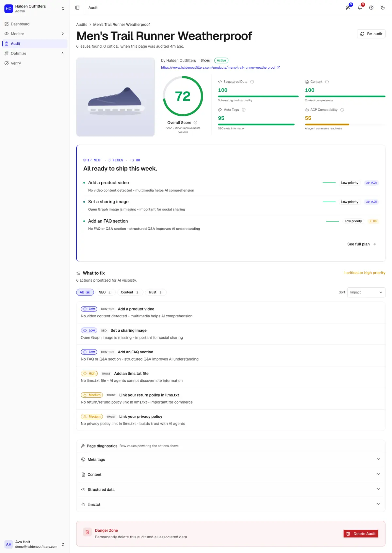This screenshot has height=553, width=392.
Task: Click High badge on 'Add an llms.txt file'
Action: pos(89,374)
